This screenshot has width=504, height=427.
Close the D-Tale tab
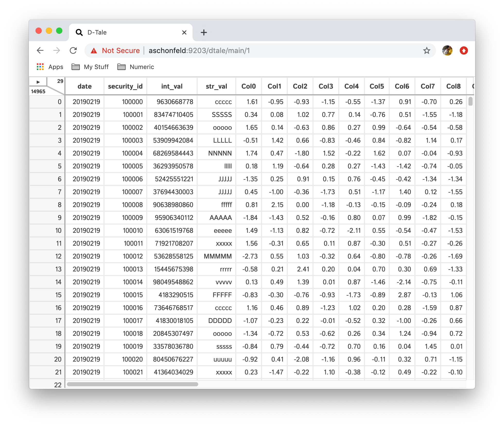184,32
